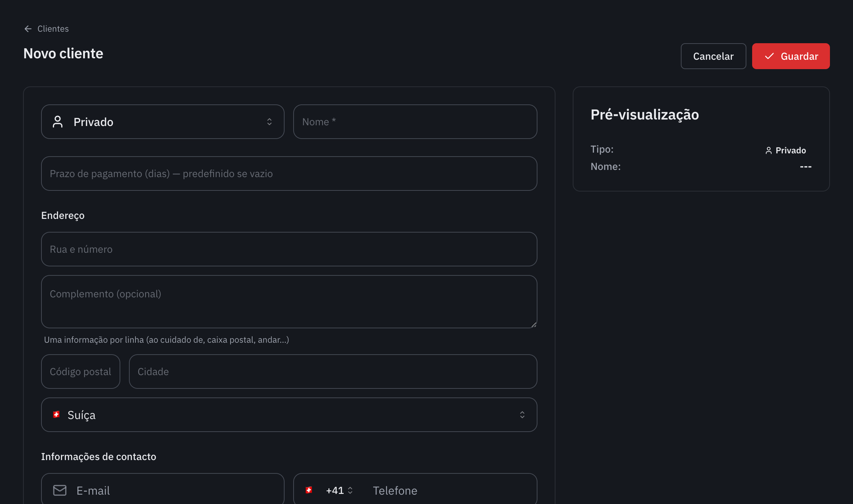
Task: Save the new client with Guardar
Action: [x=791, y=56]
